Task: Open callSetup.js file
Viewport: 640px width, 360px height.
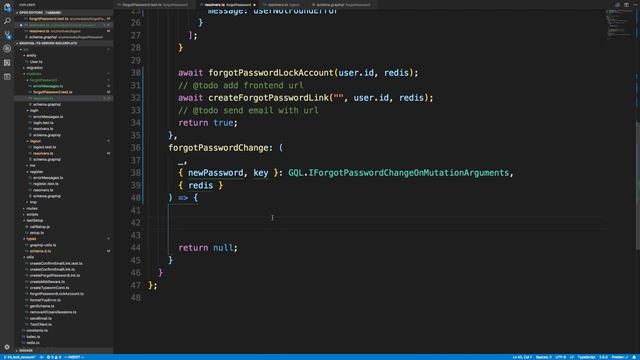Action: click(x=40, y=227)
